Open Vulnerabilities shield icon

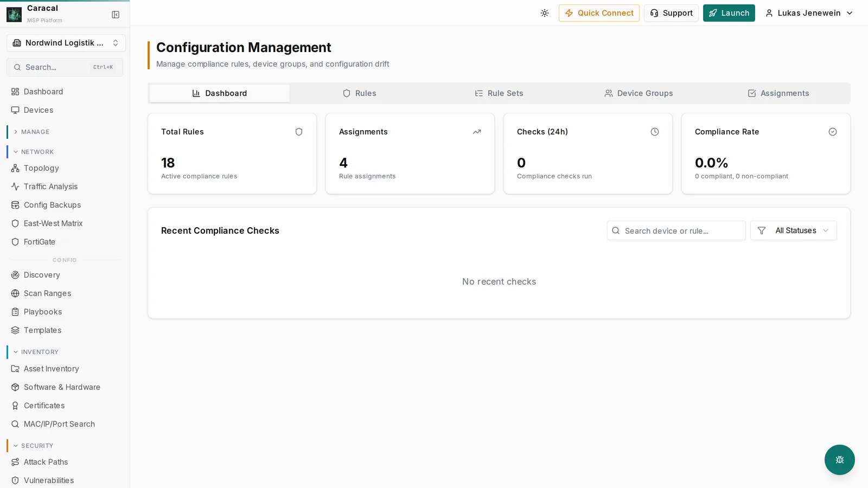point(15,480)
